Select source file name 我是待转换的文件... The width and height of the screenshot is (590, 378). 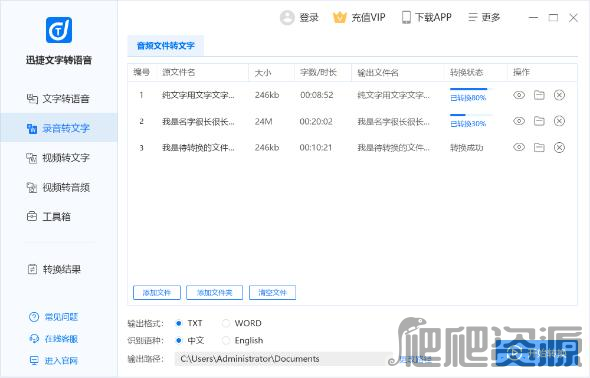198,147
